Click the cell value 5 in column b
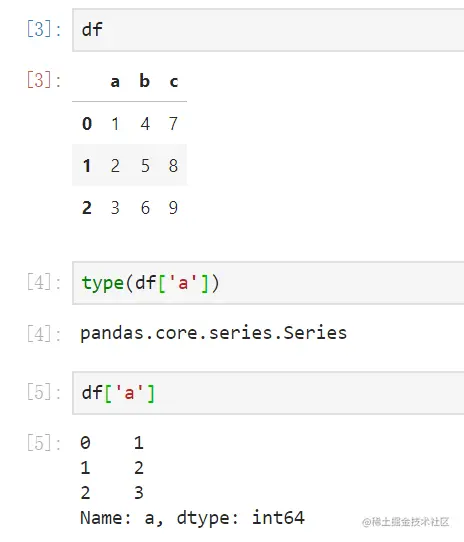Image resolution: width=464 pixels, height=542 pixels. [145, 166]
